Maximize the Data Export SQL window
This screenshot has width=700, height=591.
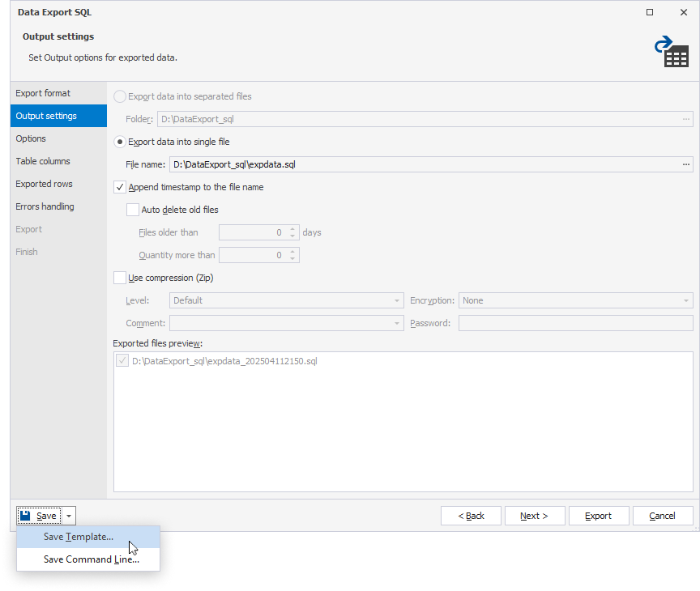tap(650, 13)
